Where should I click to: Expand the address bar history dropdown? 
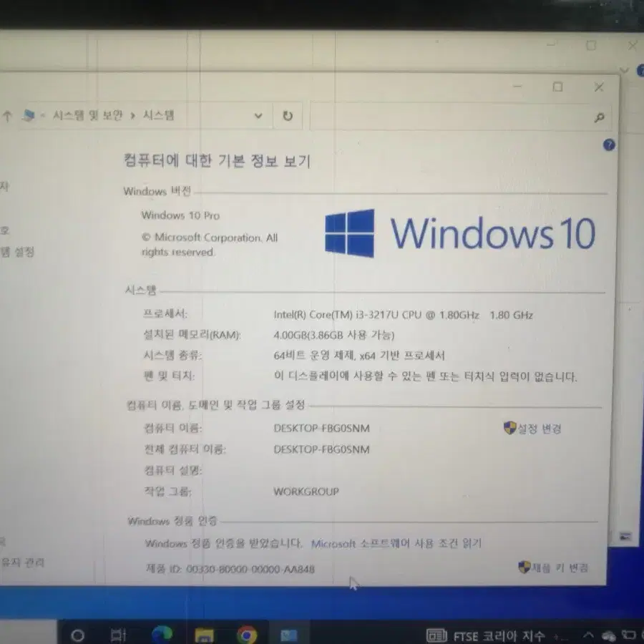[258, 116]
